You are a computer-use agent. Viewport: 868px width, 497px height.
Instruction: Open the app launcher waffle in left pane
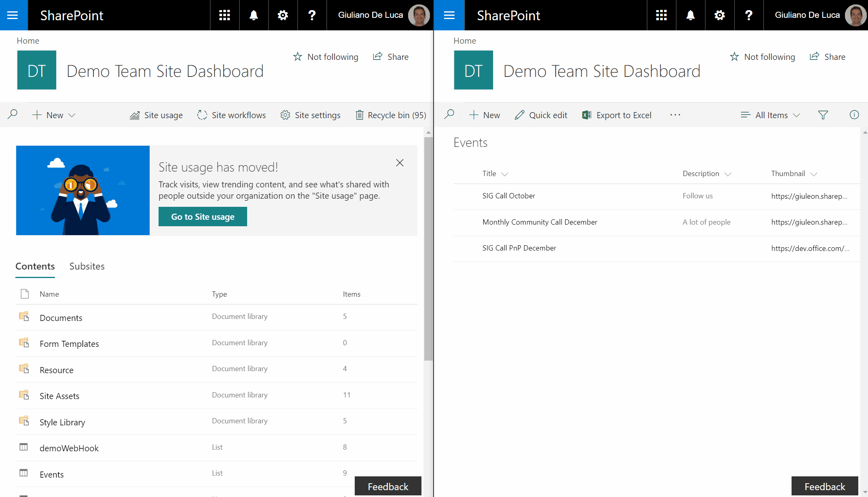(224, 15)
